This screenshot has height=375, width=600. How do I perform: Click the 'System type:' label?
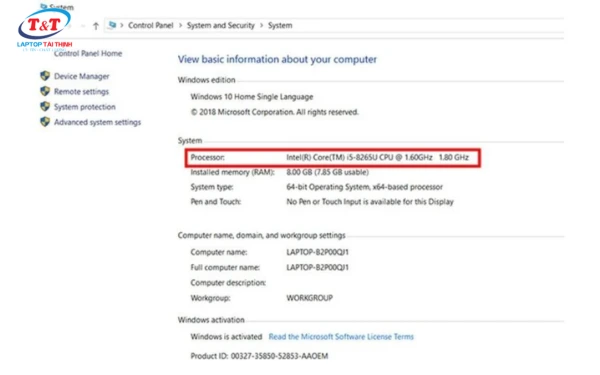[x=212, y=187]
